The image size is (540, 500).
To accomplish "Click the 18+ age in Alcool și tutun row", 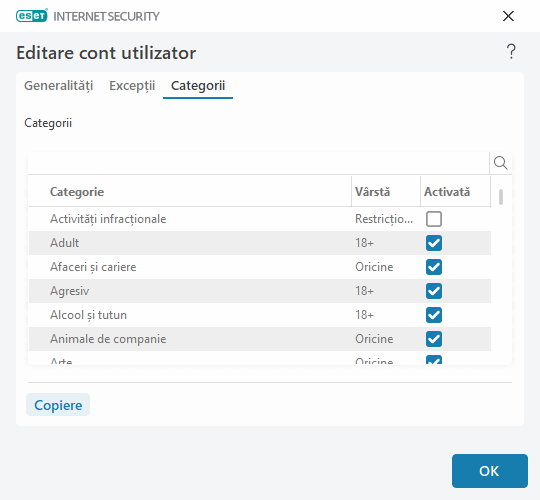I will pyautogui.click(x=364, y=315).
